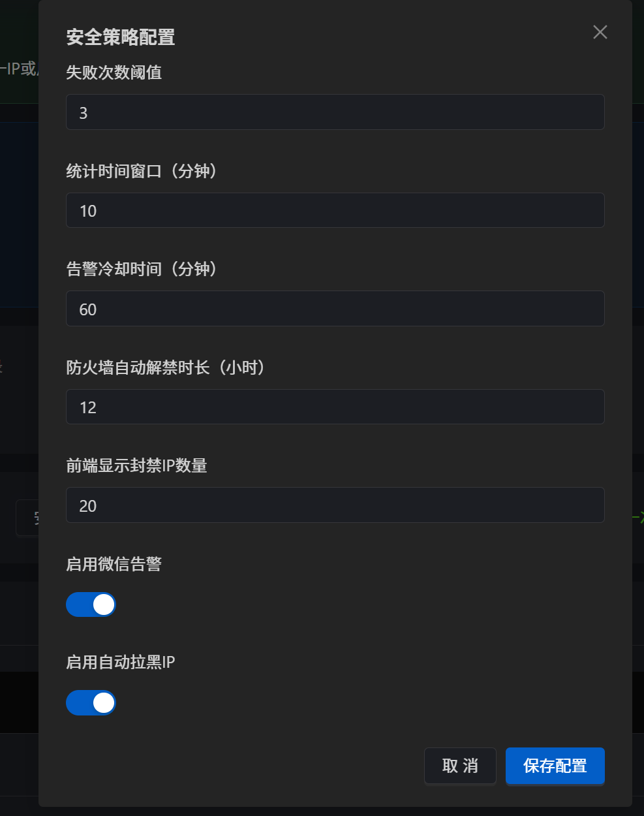Viewport: 644px width, 816px height.
Task: Toggle the 启用微信告警 switch
Action: [91, 604]
